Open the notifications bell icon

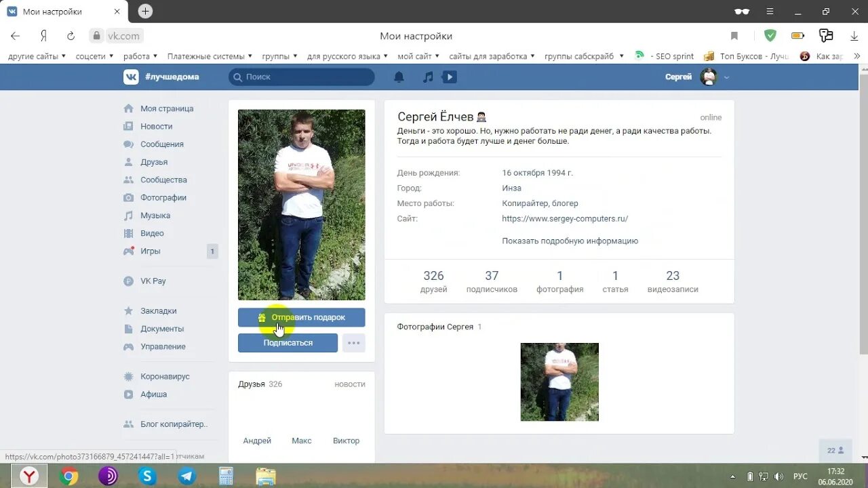399,77
